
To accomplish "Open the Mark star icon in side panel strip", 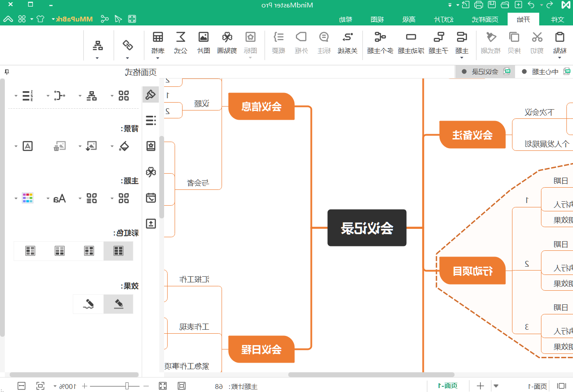I will click(x=151, y=146).
